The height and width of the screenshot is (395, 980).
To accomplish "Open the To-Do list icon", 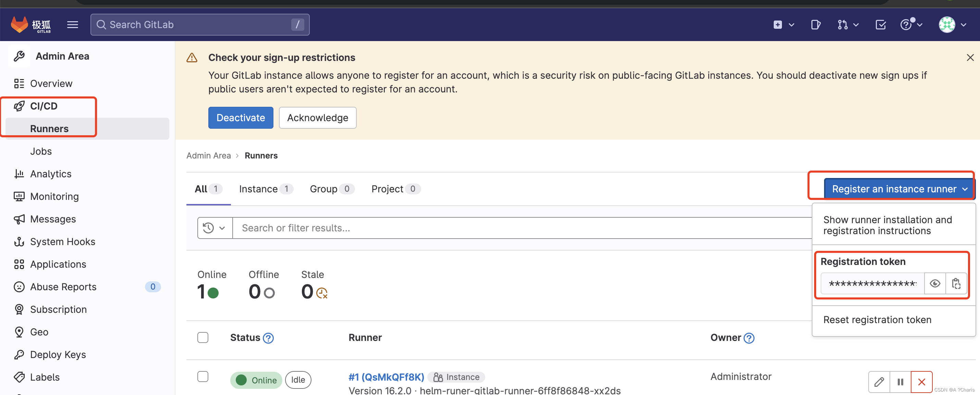I will coord(880,25).
